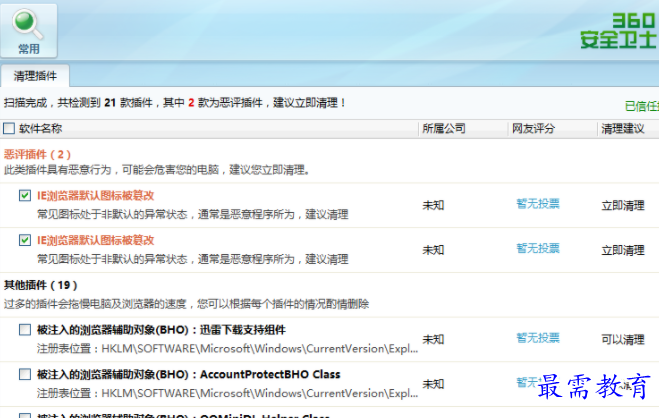
Task: Sort by the 清理建议 column header
Action: click(x=623, y=129)
